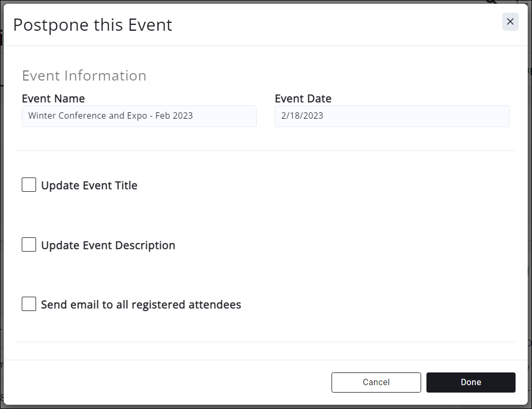Focus the Event Name input field

139,116
